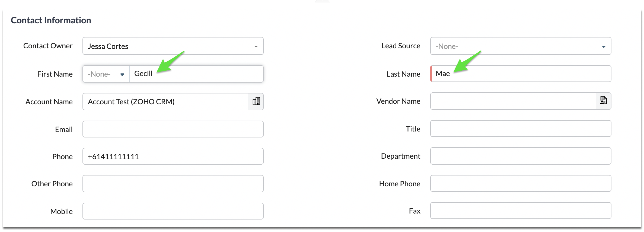This screenshot has width=644, height=232.
Task: Click the Fax label
Action: tap(415, 211)
